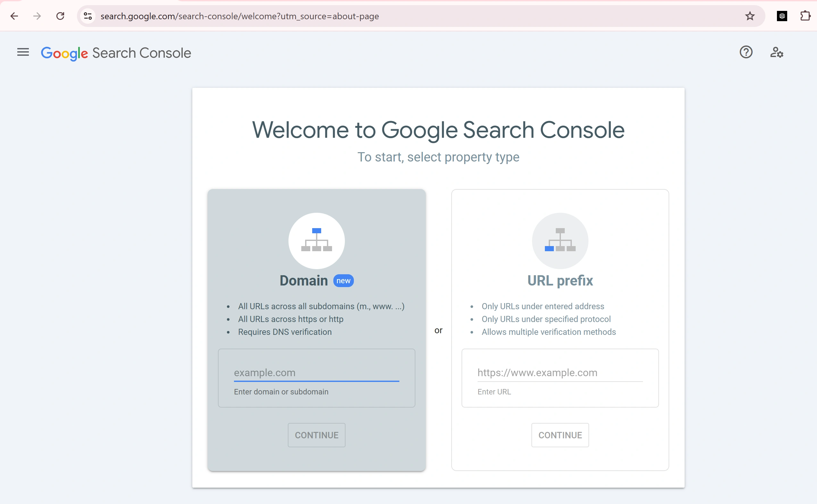Select the URL prefix heading

click(x=560, y=281)
